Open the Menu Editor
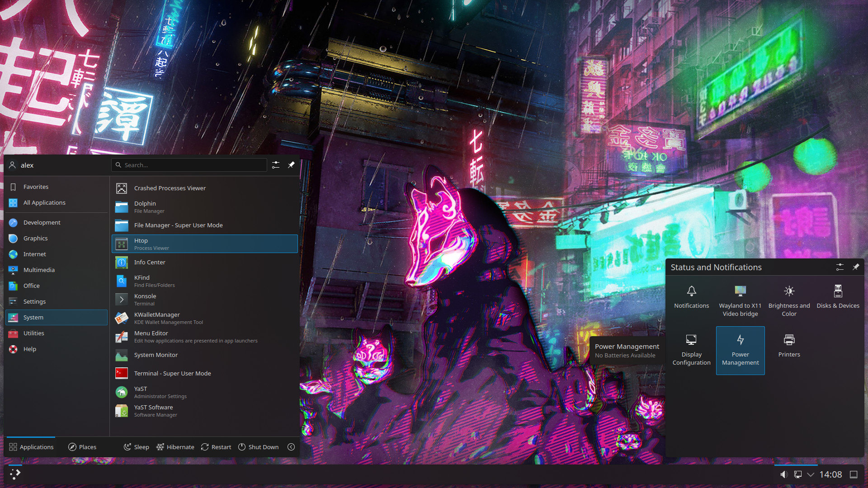Image resolution: width=868 pixels, height=488 pixels. (204, 337)
